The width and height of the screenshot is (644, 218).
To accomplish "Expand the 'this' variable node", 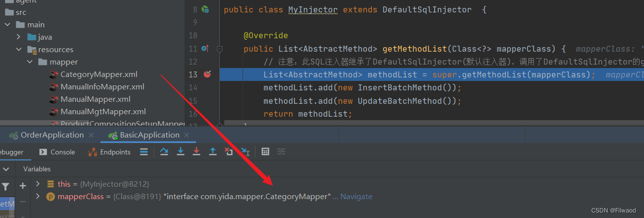I will [38, 184].
